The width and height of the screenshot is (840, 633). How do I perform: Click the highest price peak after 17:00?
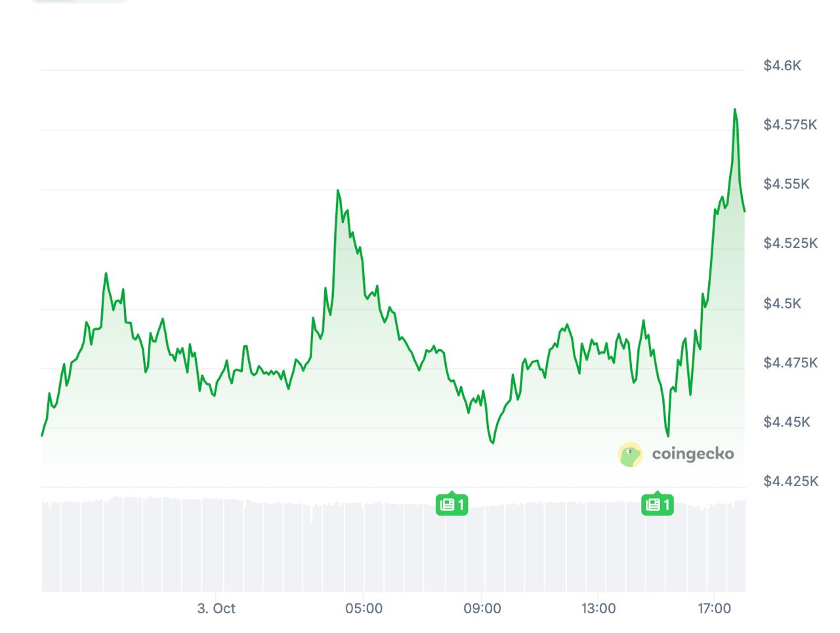pos(735,110)
